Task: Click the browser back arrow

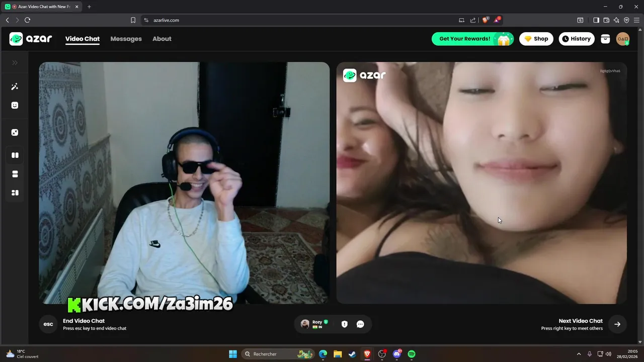Action: point(7,20)
